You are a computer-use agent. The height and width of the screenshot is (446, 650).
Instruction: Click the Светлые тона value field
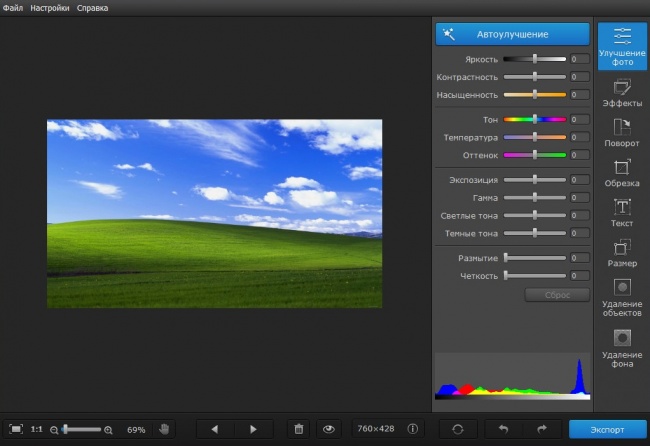click(x=580, y=215)
